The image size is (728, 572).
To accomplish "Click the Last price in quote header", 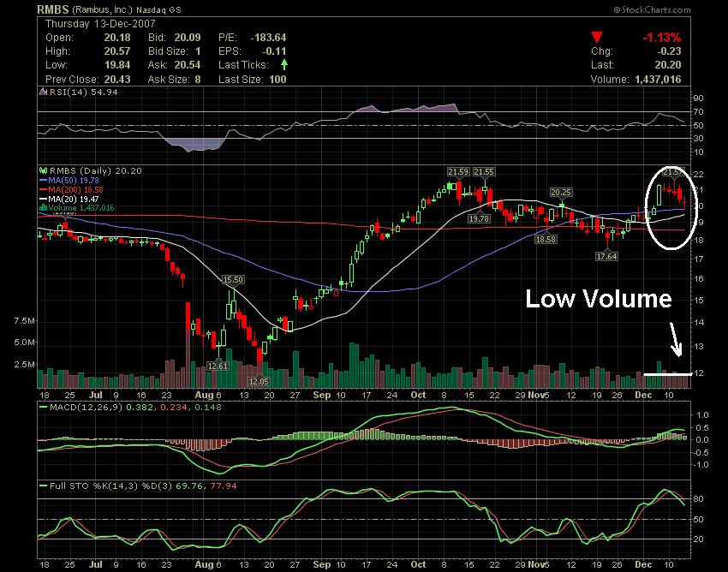I will [668, 65].
